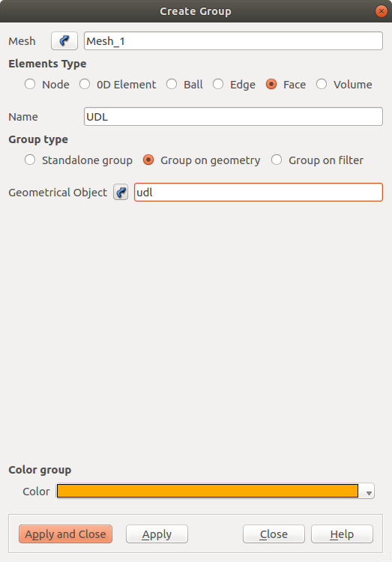Click the orange color swatch

click(x=208, y=491)
